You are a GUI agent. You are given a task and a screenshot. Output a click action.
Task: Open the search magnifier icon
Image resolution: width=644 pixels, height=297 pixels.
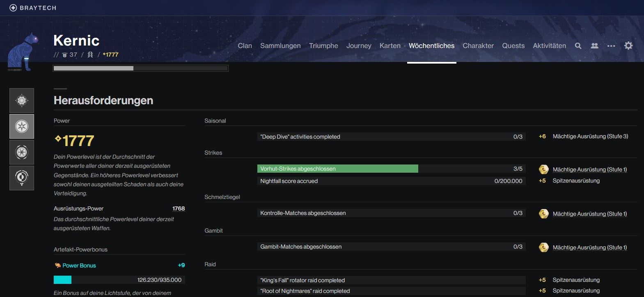578,46
